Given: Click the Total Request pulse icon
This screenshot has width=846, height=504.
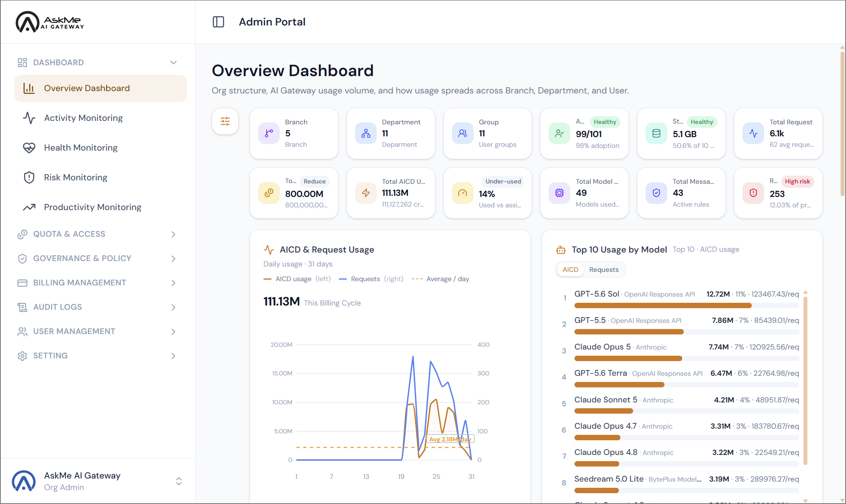Looking at the screenshot, I should pyautogui.click(x=753, y=133).
